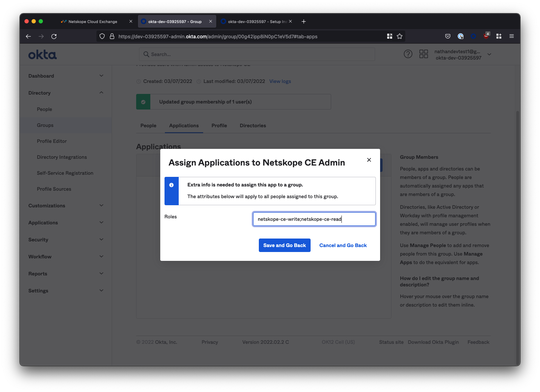Click the Pocket save icon in toolbar
The width and height of the screenshot is (540, 392).
coord(448,36)
